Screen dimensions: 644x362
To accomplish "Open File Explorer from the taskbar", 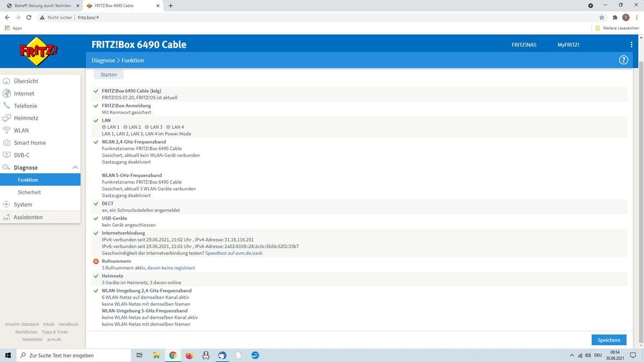I will click(x=156, y=355).
